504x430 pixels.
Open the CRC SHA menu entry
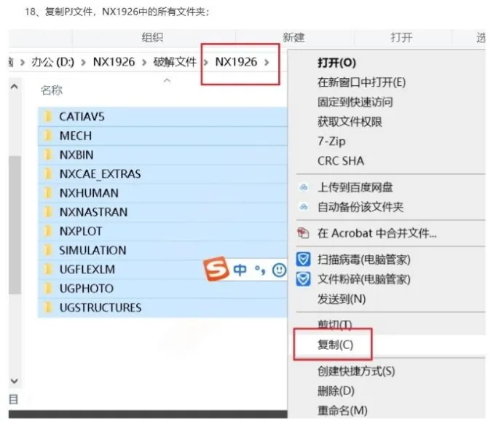pos(341,161)
